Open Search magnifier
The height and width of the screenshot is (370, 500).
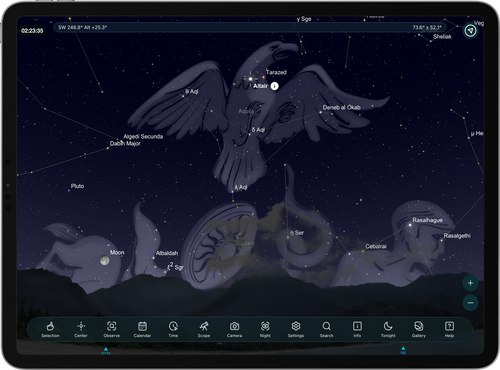[x=326, y=329]
